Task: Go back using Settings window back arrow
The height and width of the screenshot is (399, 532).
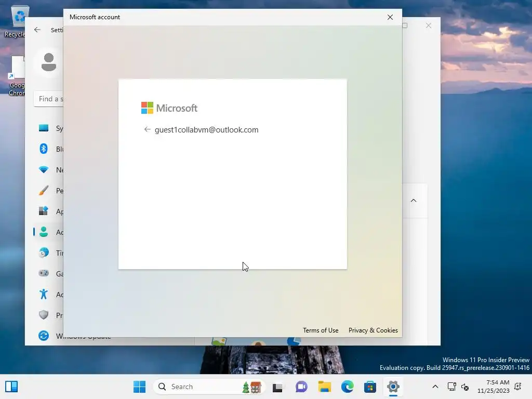Action: (x=37, y=30)
